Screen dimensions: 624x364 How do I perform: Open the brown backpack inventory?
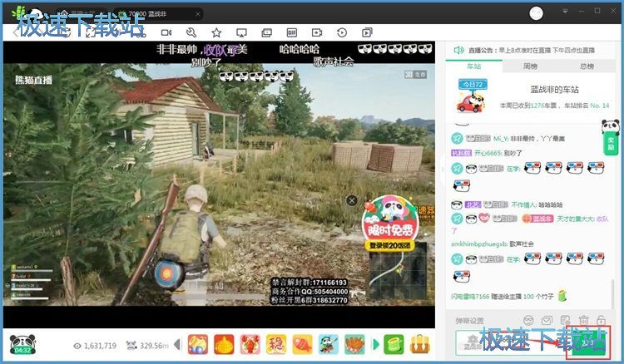click(x=420, y=344)
